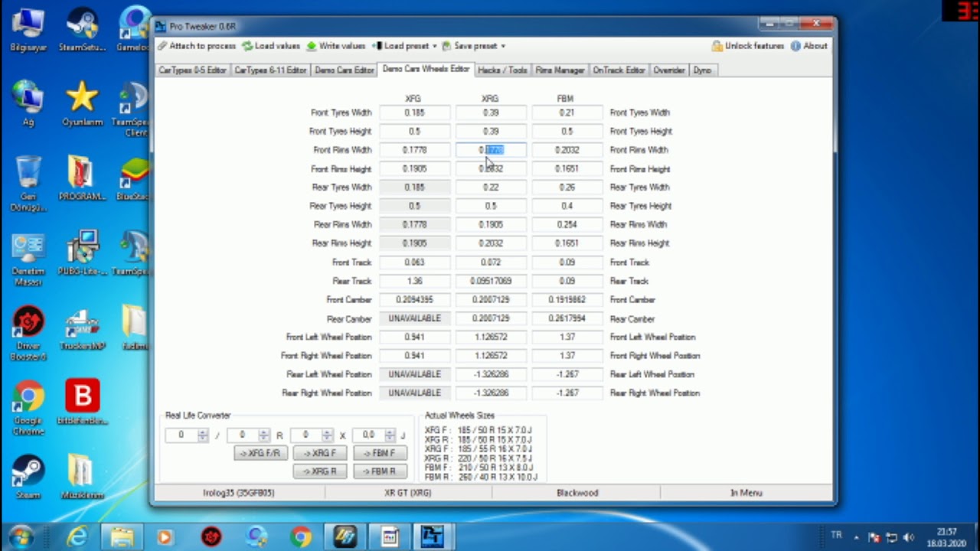
Task: Switch to the CarTypes 0-5 Editor tab
Action: tap(192, 70)
